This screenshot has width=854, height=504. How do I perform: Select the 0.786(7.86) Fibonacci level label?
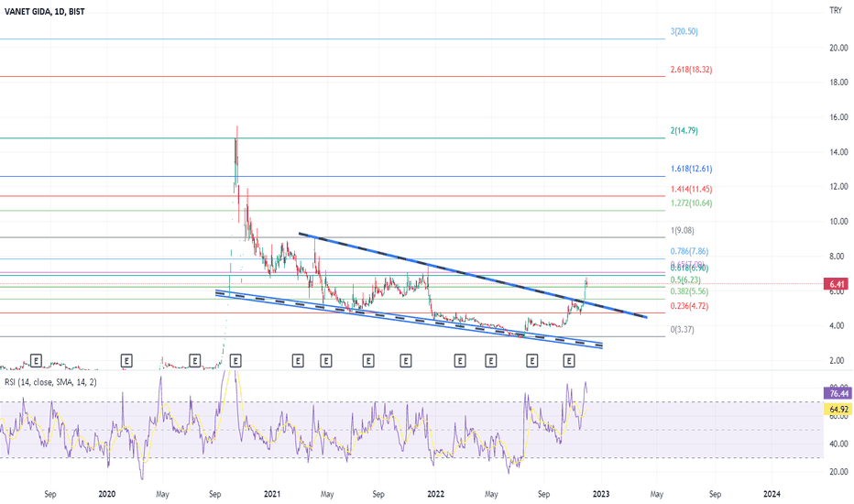coord(689,251)
